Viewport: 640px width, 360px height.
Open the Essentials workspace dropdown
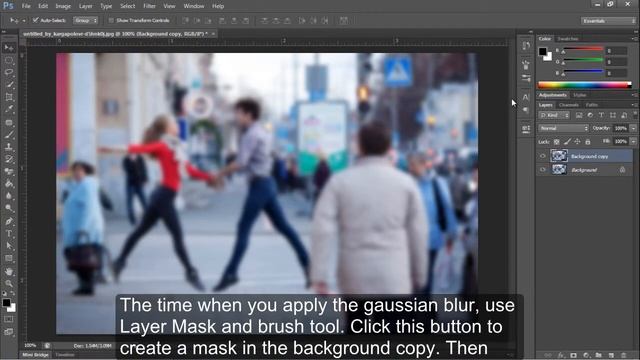[608, 21]
